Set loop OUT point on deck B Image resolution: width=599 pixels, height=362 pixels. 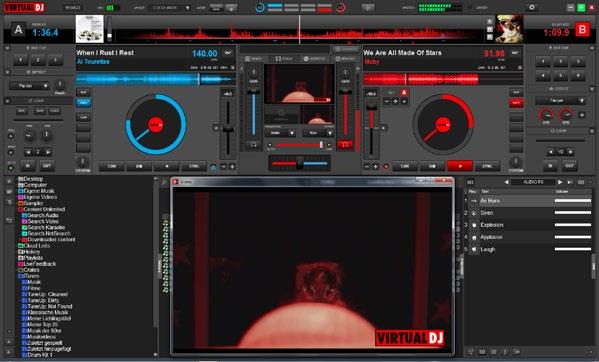(x=569, y=166)
